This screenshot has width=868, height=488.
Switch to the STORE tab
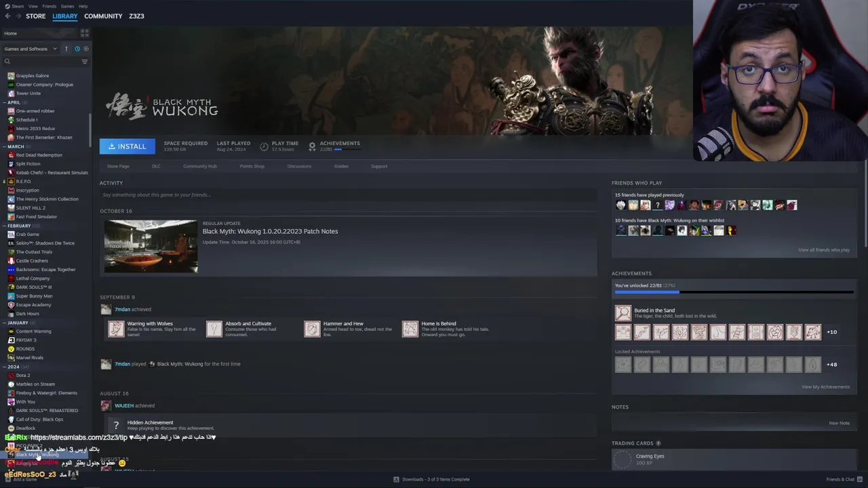coord(36,16)
